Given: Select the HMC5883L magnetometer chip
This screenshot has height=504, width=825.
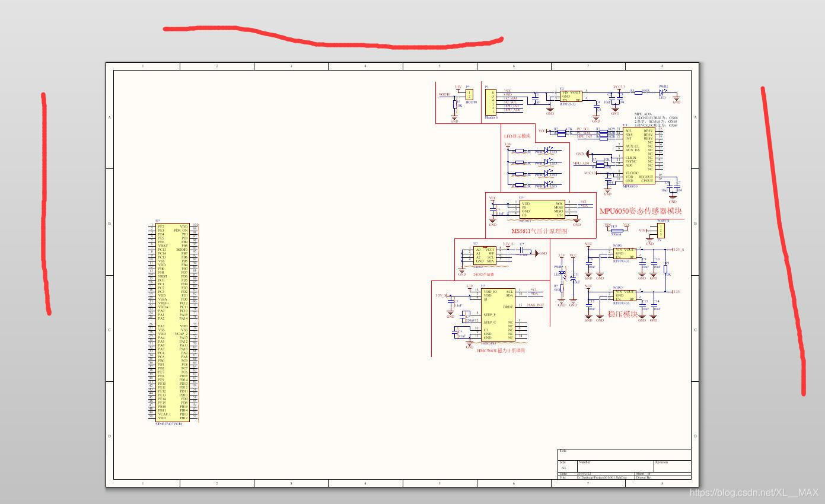Looking at the screenshot, I should coord(498,315).
